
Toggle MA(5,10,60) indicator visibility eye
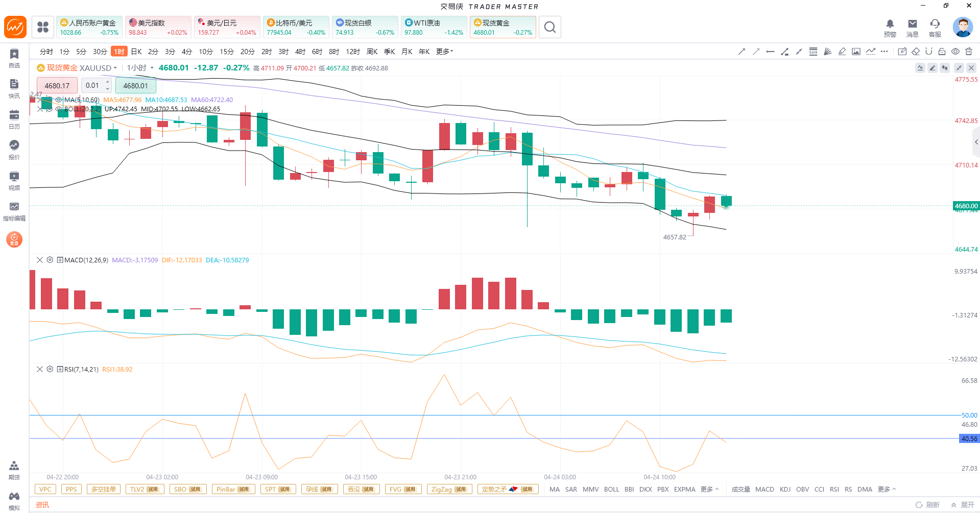(x=59, y=100)
